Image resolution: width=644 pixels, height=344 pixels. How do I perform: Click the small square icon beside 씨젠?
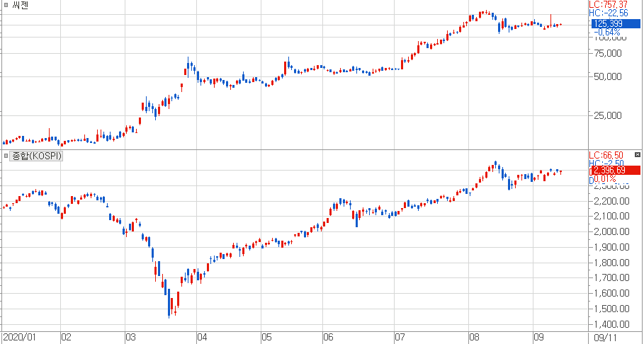tap(6, 5)
